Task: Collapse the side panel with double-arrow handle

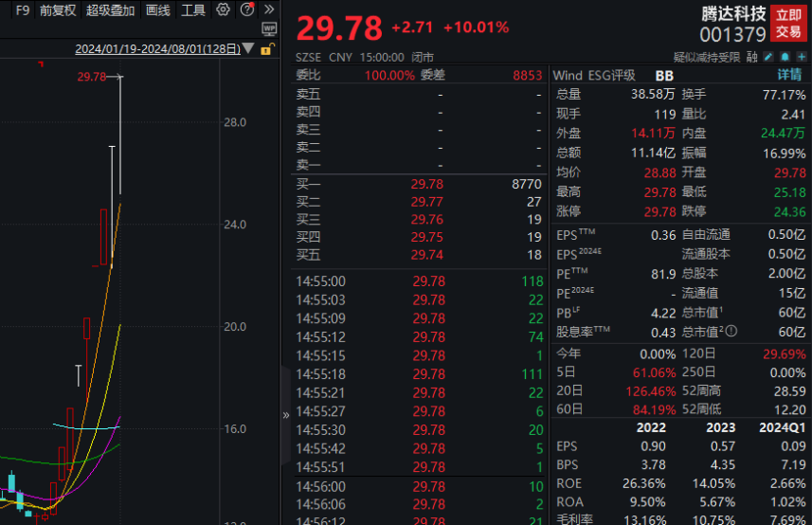Action: tap(286, 415)
